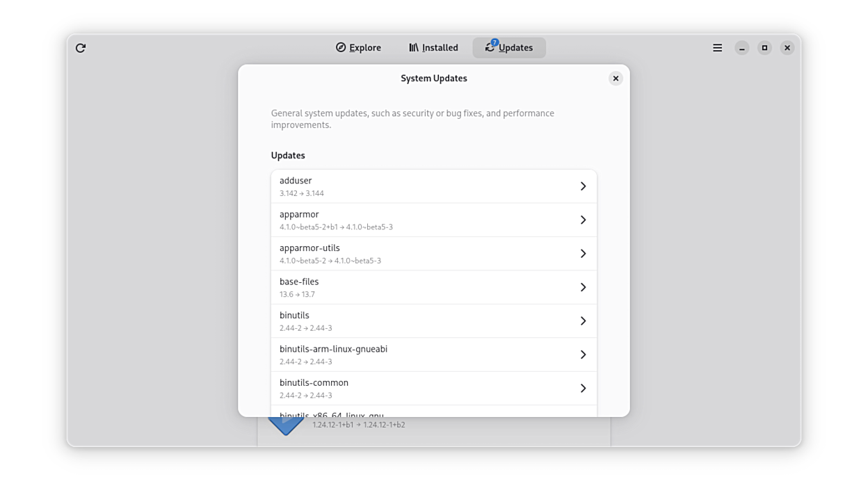Switch to the Installed tab

(433, 48)
